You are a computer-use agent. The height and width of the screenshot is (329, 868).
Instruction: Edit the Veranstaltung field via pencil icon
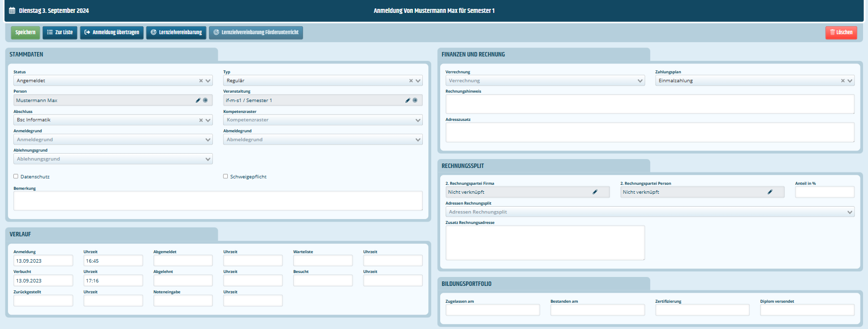[408, 100]
